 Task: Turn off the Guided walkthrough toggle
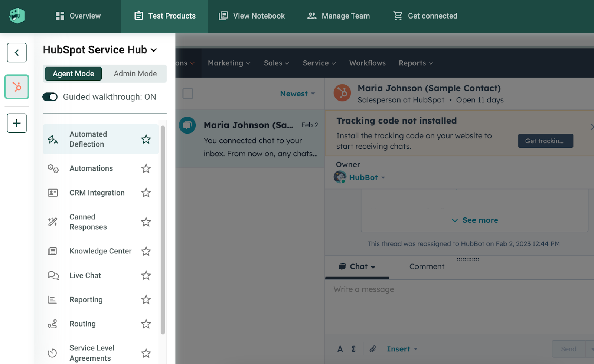click(x=50, y=97)
